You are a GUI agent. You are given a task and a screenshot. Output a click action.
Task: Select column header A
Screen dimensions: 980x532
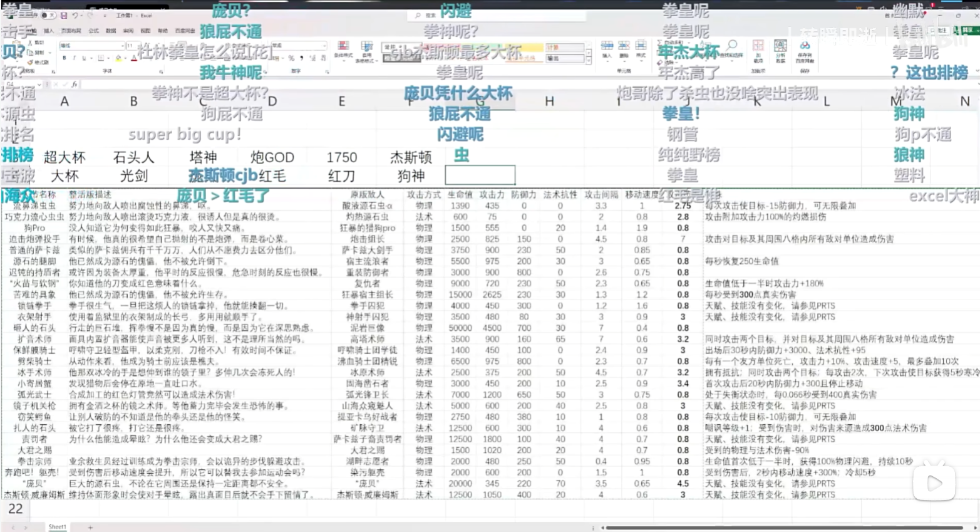[64, 101]
